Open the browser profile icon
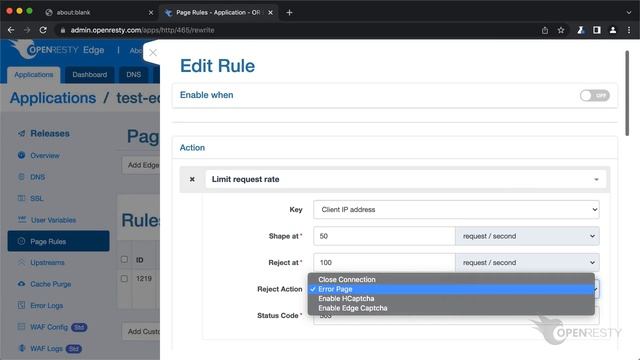This screenshot has width=640, height=360. tap(613, 30)
